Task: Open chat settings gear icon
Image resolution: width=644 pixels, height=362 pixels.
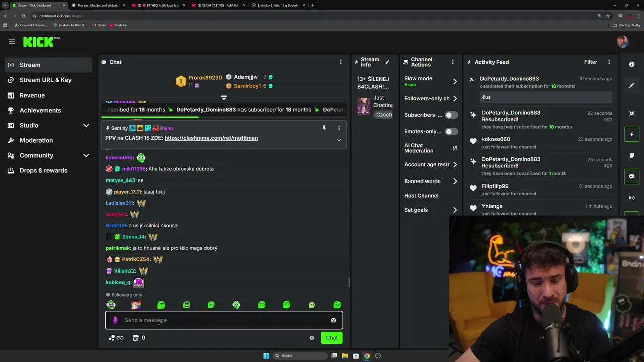Action: tap(312, 338)
